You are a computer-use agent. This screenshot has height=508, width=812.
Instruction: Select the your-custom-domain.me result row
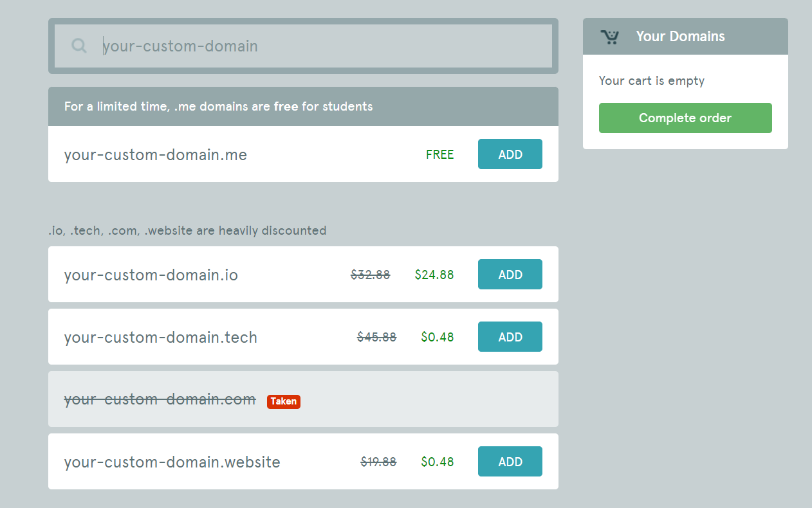pos(257,154)
